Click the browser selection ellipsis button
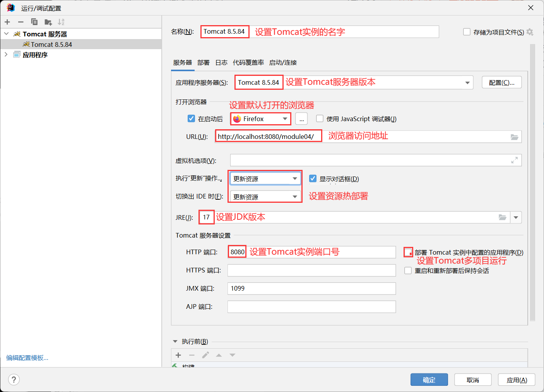Image resolution: width=544 pixels, height=392 pixels. tap(301, 119)
